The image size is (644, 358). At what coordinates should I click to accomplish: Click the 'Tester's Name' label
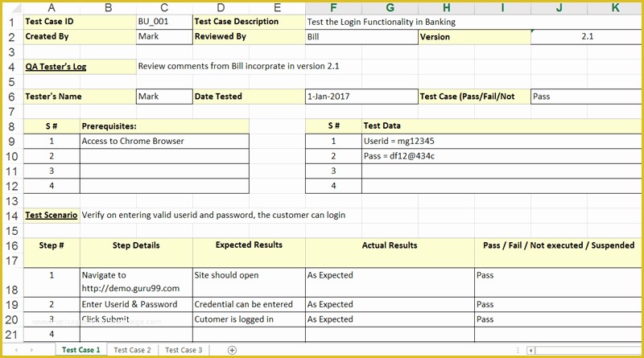pos(80,97)
